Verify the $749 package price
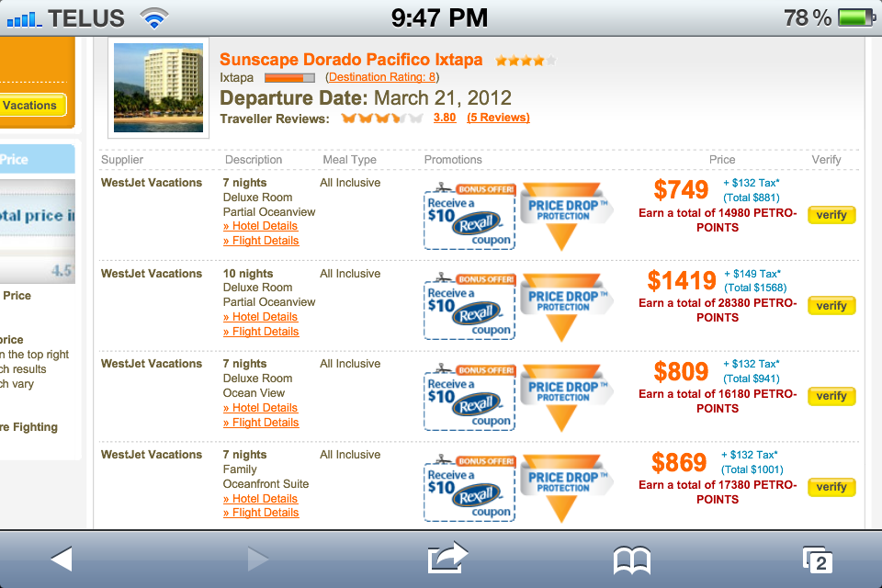 tap(831, 215)
